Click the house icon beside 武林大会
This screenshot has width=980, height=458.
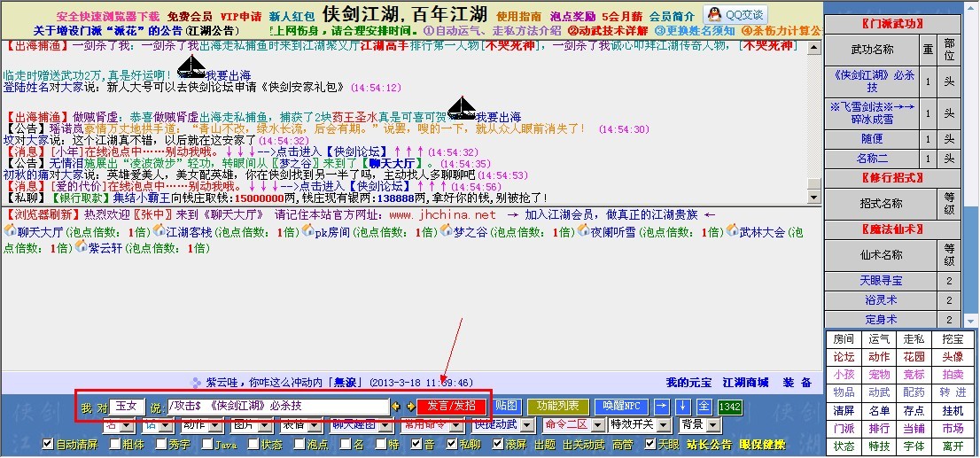(x=732, y=230)
